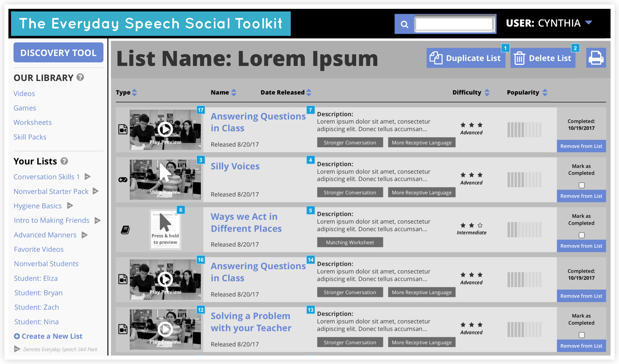Open the Nonverbal Students list
619x364 pixels.
coord(46,264)
